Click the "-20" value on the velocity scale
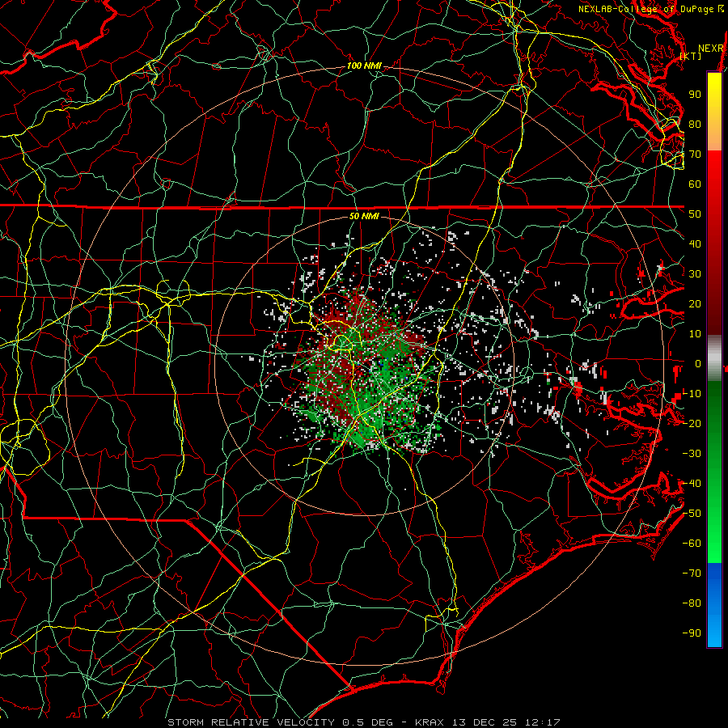 pyautogui.click(x=692, y=424)
